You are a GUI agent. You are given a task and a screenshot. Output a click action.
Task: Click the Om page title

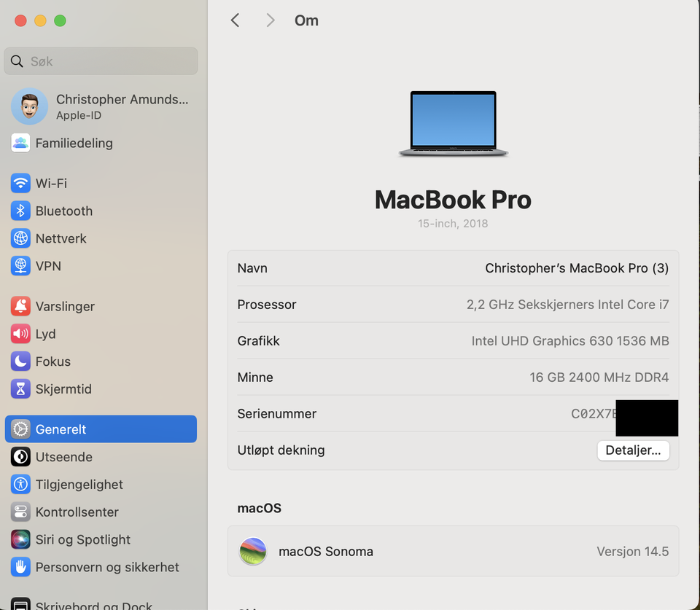[306, 20]
